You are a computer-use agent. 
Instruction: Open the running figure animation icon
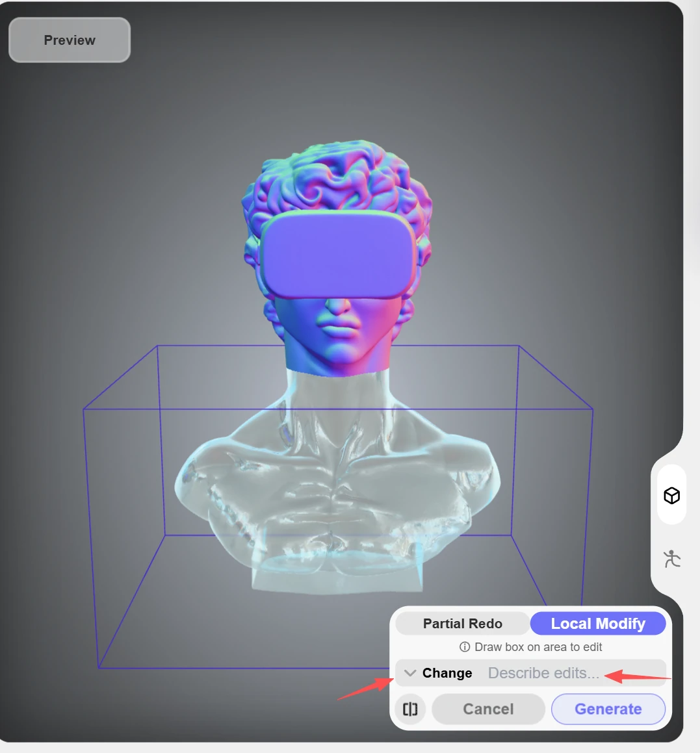click(x=671, y=559)
